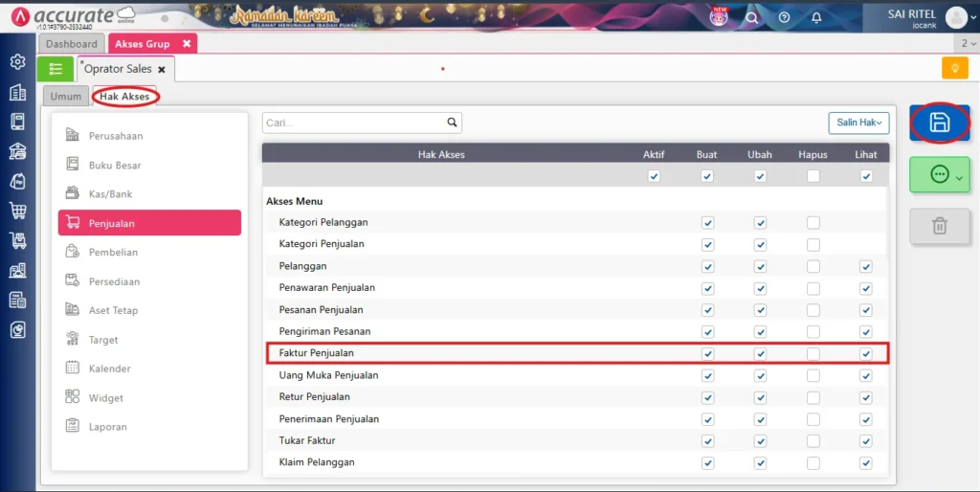Screen dimensions: 980x492
Task: Uncheck Buat checkbox for Kategori Pelanggan
Action: pos(707,222)
